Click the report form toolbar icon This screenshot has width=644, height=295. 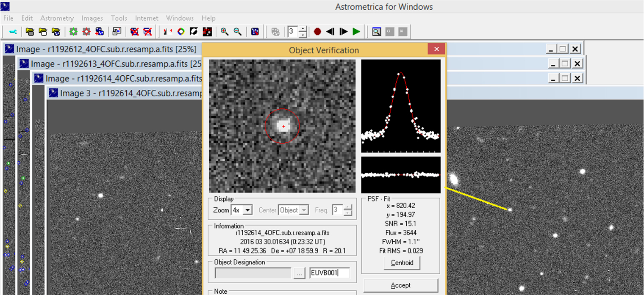tap(117, 31)
